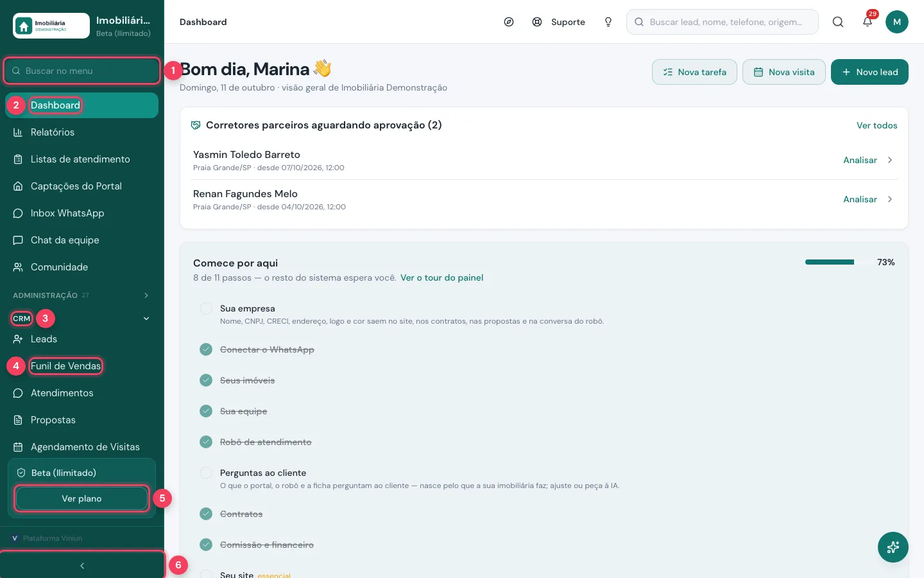Click the Novo lead button

(869, 72)
